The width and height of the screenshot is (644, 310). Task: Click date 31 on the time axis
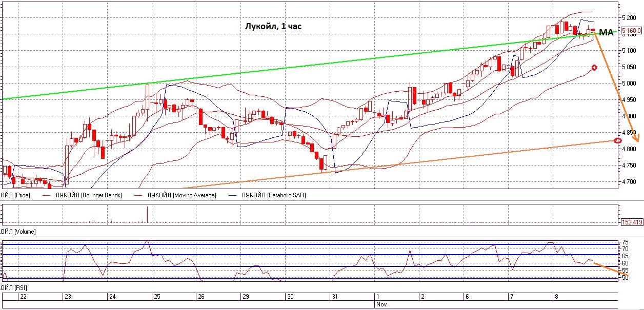(335, 297)
